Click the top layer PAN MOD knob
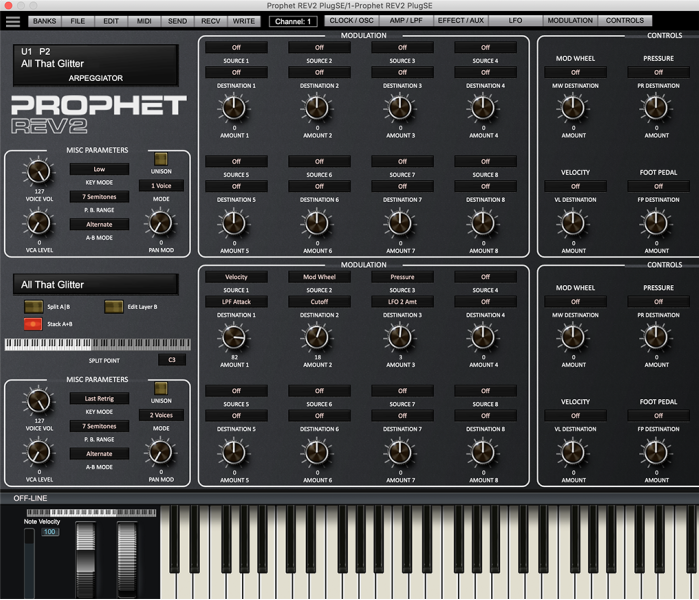 (x=160, y=223)
